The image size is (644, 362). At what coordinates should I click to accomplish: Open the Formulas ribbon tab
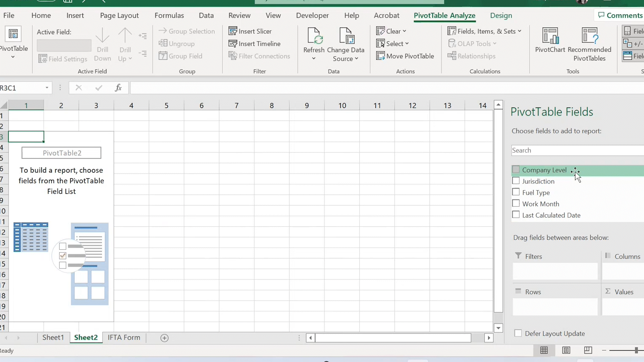[169, 15]
